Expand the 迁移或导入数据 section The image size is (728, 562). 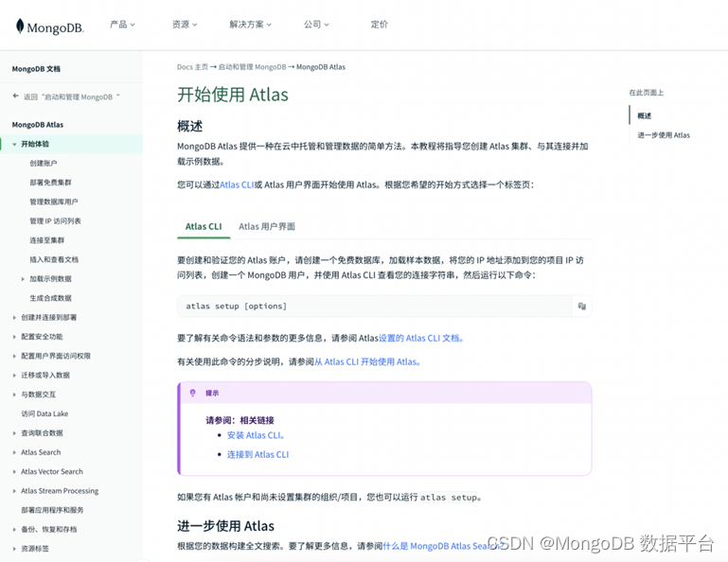(x=14, y=376)
